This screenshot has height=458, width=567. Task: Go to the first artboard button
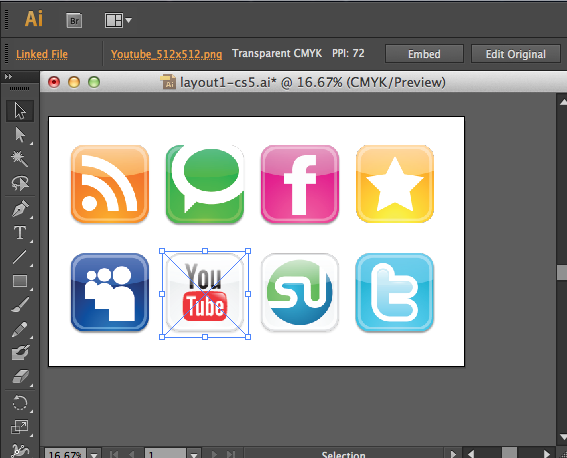[x=114, y=454]
